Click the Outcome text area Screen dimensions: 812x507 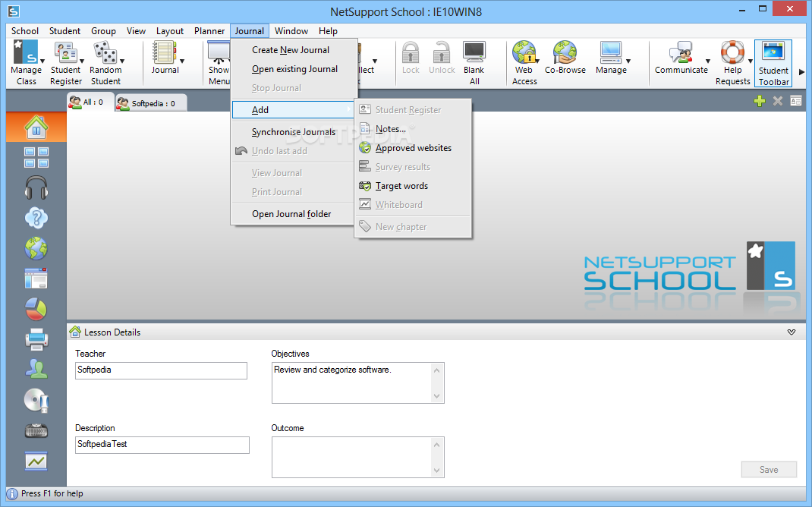pos(358,457)
